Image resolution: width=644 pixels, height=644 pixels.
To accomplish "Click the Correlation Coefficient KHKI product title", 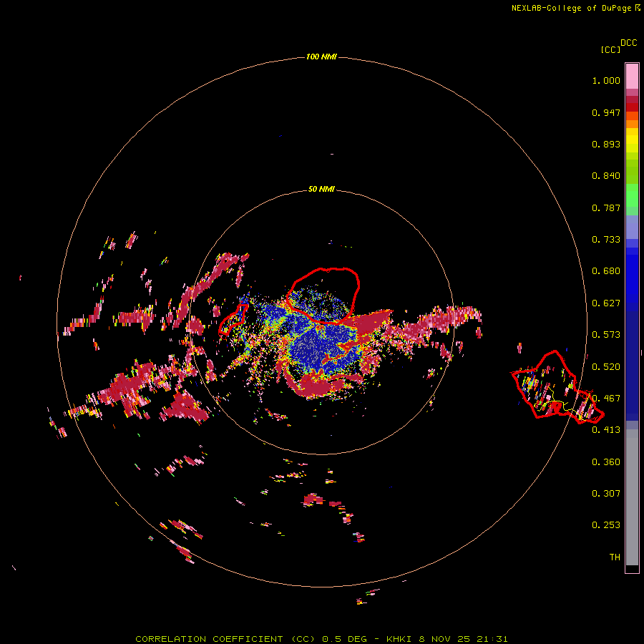I will (x=321, y=639).
